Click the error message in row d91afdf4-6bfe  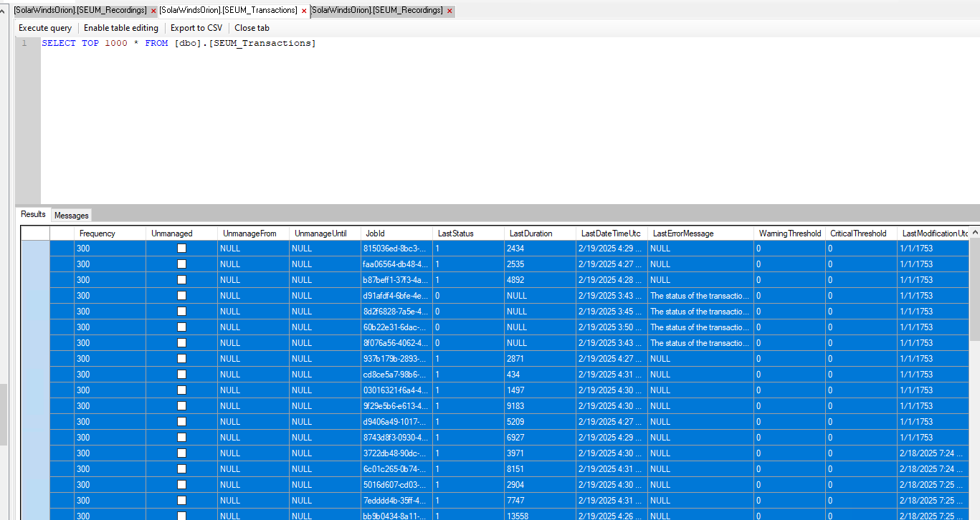coord(700,296)
